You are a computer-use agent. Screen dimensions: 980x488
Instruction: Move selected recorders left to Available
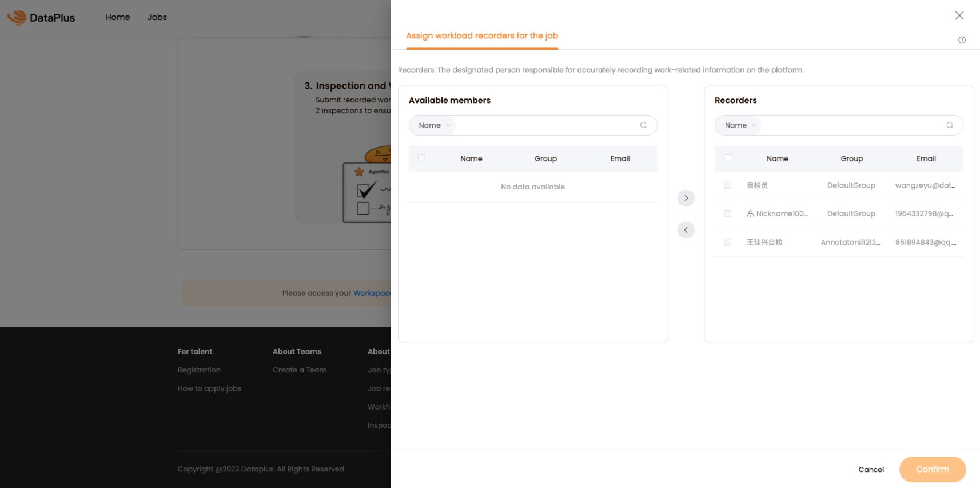pyautogui.click(x=686, y=230)
